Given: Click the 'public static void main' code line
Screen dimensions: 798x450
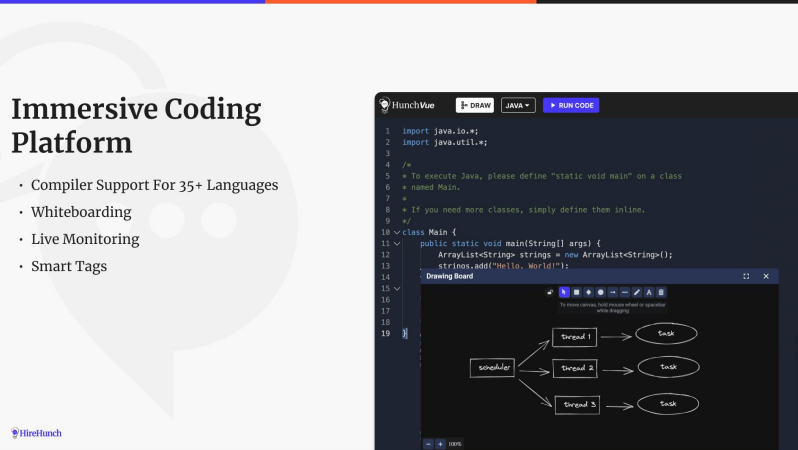Looking at the screenshot, I should click(x=510, y=244).
